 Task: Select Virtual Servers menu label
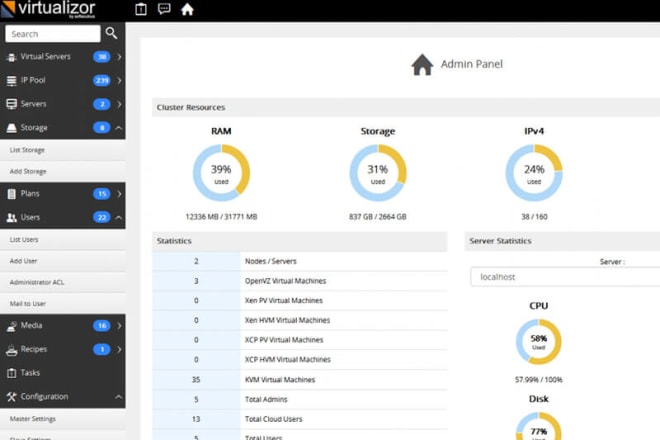[45, 57]
